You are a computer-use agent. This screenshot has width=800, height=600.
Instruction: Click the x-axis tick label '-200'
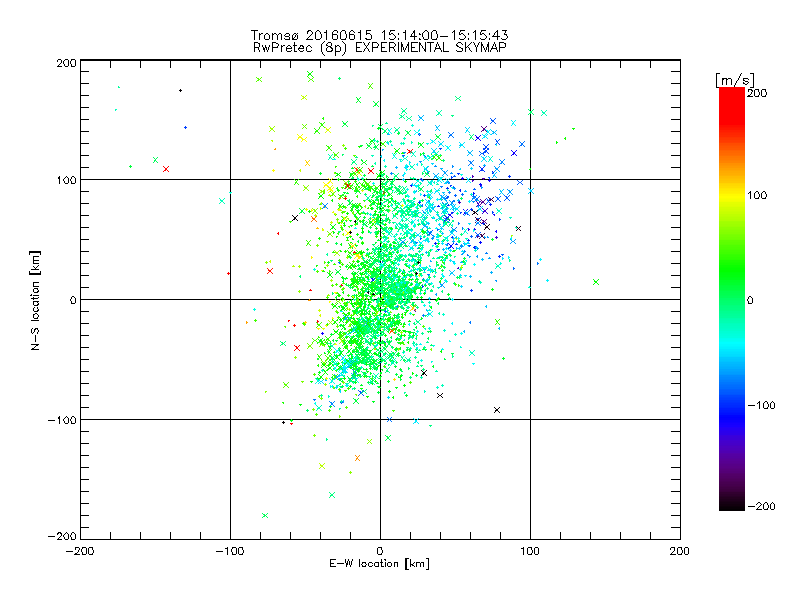click(80, 551)
